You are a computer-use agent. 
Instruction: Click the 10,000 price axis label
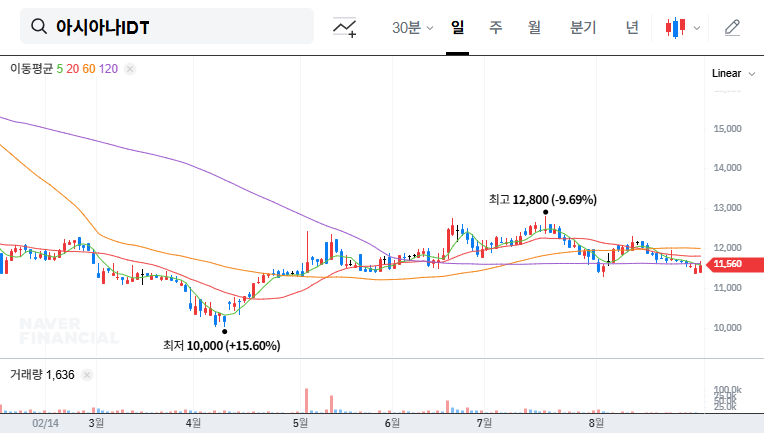point(727,328)
